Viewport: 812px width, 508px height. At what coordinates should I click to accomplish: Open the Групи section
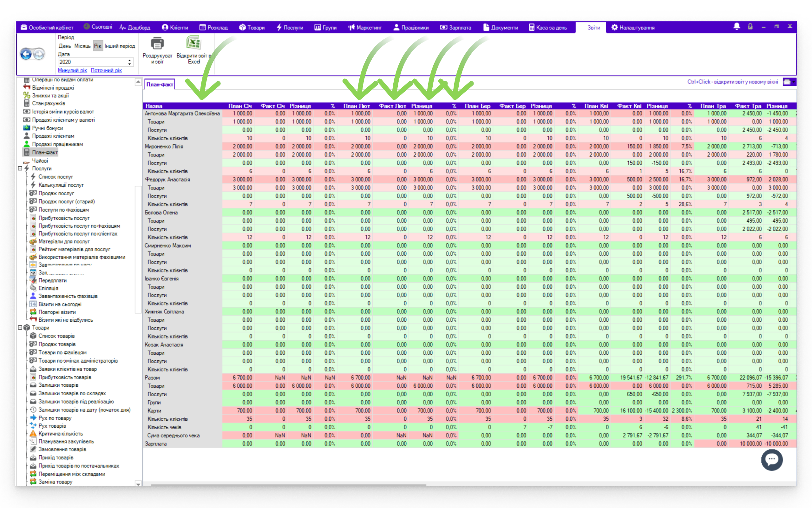[325, 28]
